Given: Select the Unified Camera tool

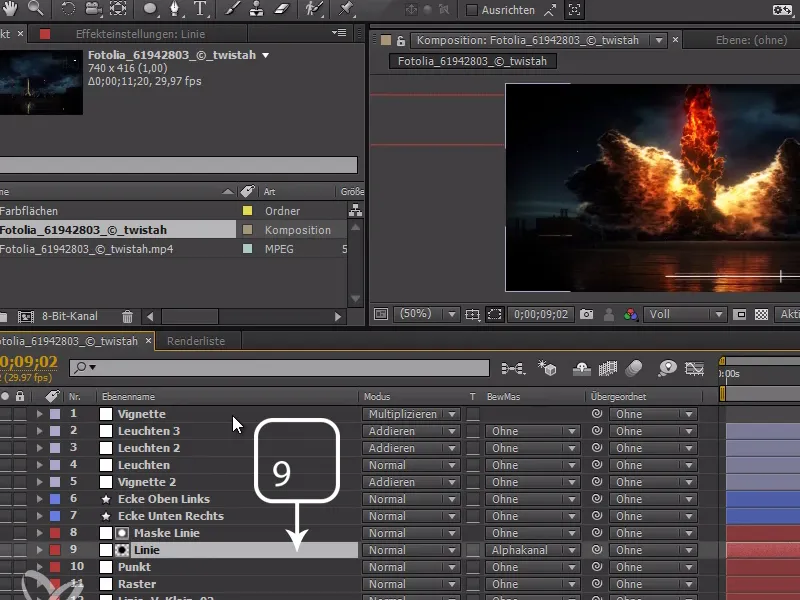Looking at the screenshot, I should [x=93, y=9].
